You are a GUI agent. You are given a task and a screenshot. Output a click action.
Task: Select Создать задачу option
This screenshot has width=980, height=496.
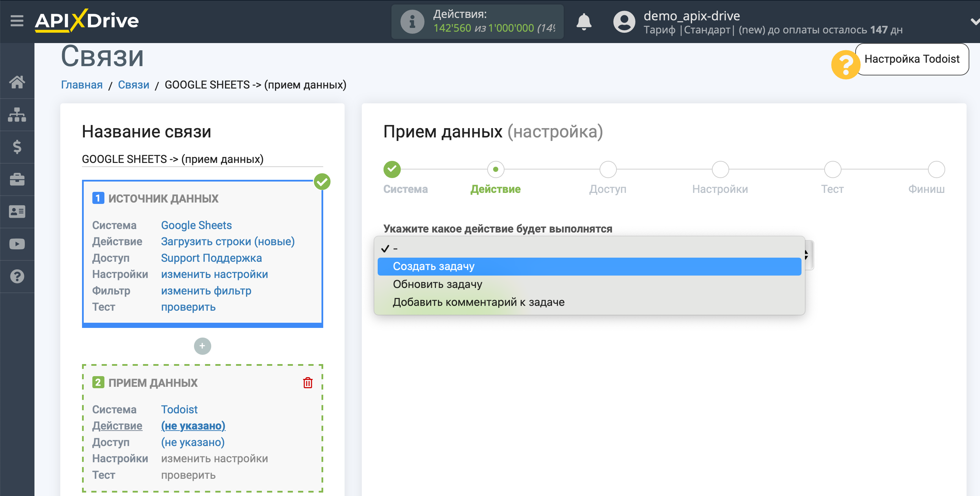589,266
